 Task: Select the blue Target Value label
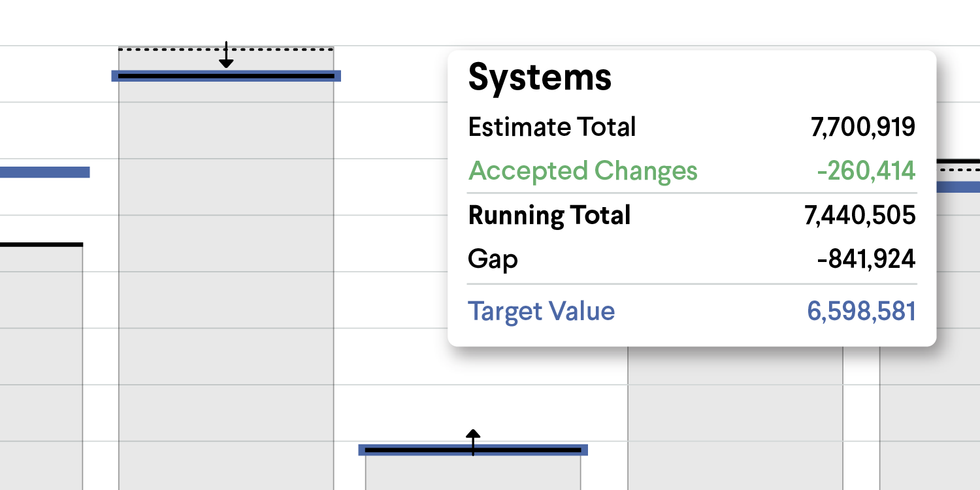(x=542, y=311)
